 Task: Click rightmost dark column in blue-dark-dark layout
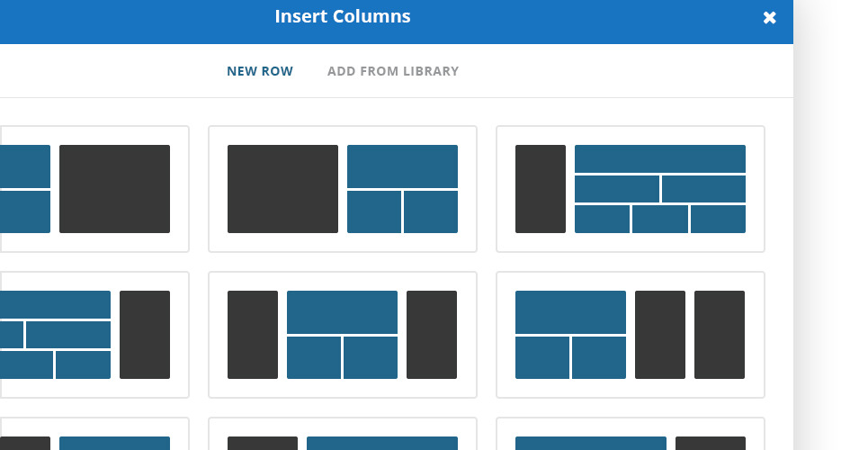[720, 335]
